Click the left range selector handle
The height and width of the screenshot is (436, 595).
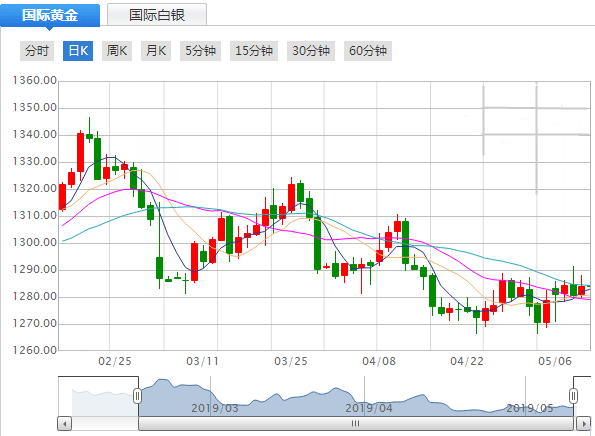[137, 396]
